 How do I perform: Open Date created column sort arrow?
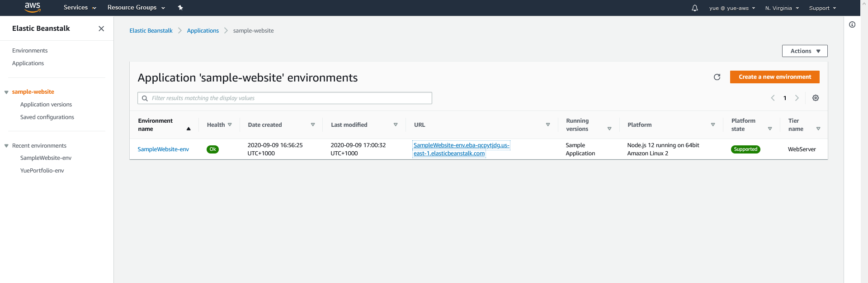coord(313,125)
